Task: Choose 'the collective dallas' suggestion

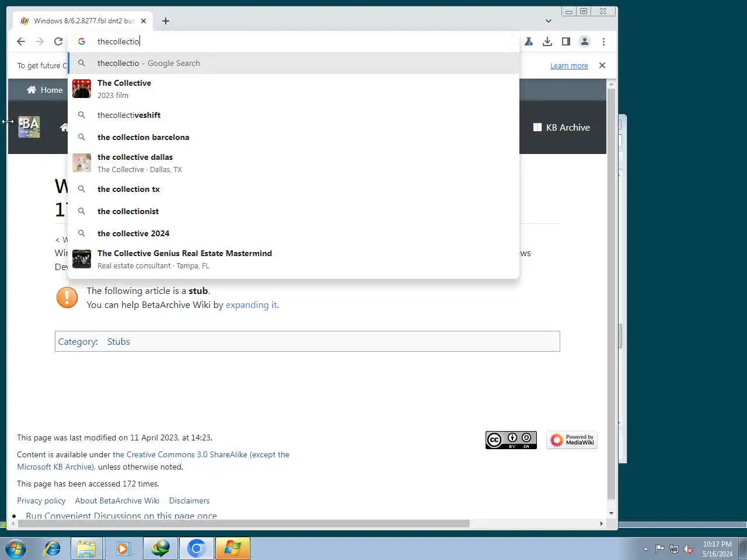Action: [294, 163]
